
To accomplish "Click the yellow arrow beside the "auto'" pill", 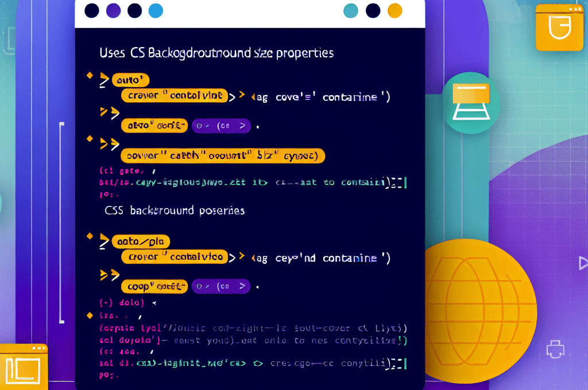I will click(104, 80).
